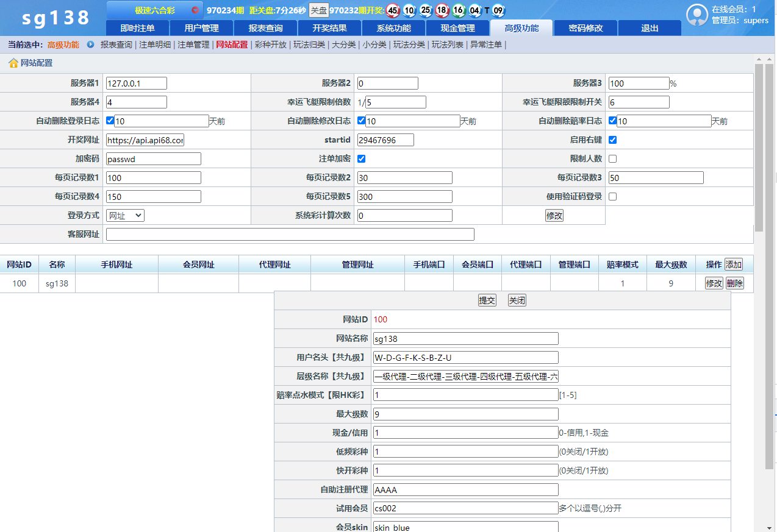Click the 客服网址 input field
The width and height of the screenshot is (777, 532).
[290, 234]
